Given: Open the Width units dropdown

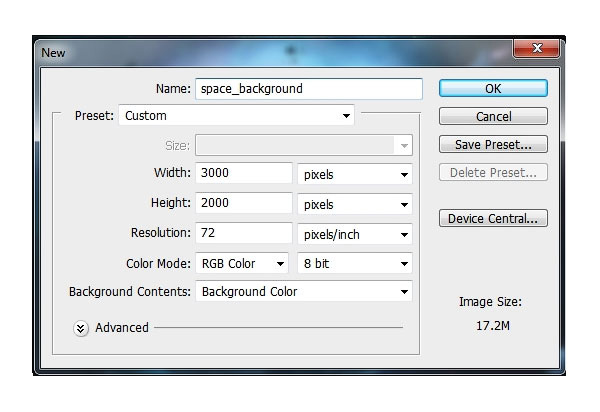Looking at the screenshot, I should pyautogui.click(x=355, y=174).
